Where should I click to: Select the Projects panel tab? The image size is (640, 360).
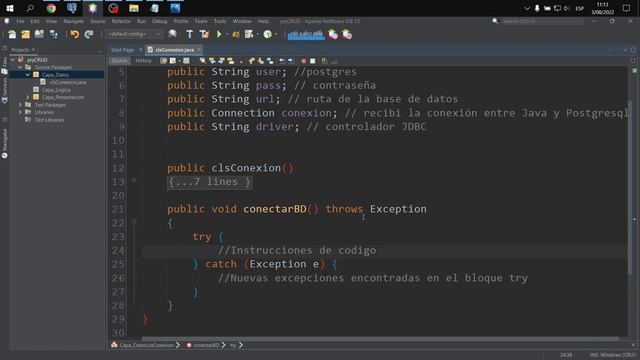point(20,50)
